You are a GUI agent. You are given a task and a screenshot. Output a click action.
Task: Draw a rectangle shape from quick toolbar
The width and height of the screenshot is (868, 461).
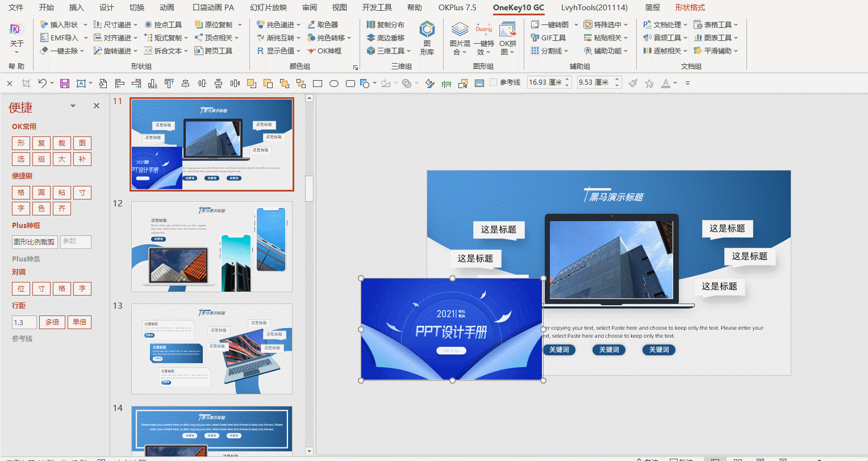pyautogui.click(x=318, y=84)
